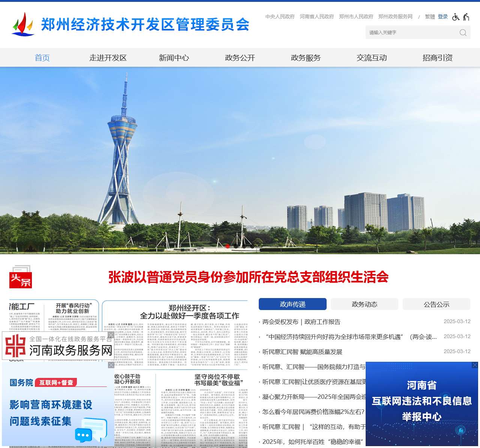Screen dimensions: 480x448
Task: Select the red active carousel dot
Action: (227, 246)
